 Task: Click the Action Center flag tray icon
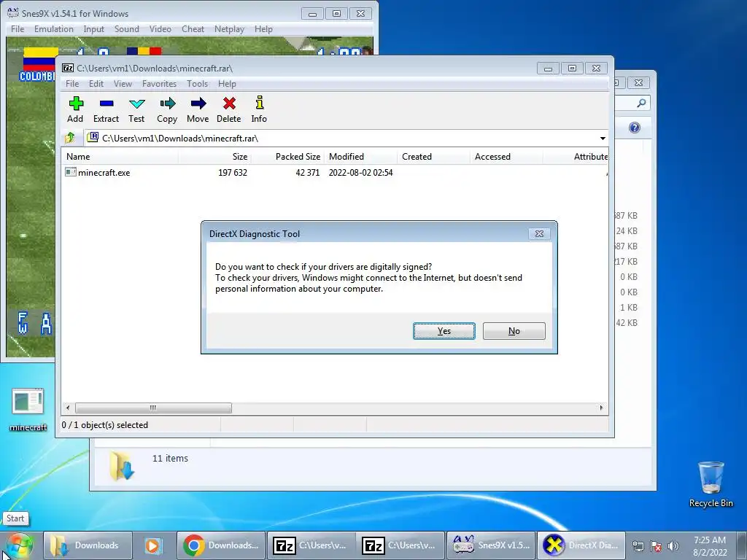click(656, 546)
